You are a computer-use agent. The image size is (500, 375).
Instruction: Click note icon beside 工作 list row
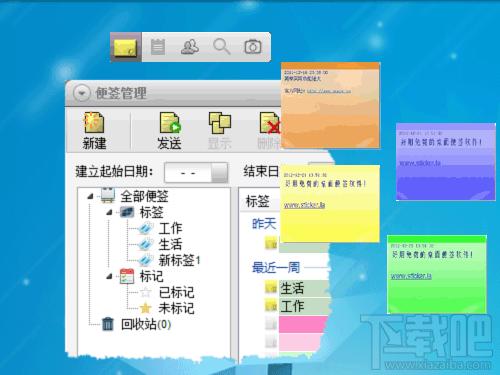pos(271,305)
